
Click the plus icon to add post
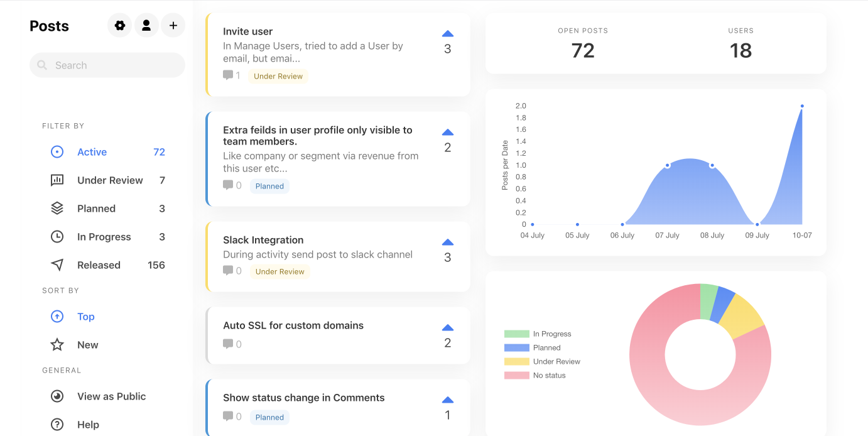pyautogui.click(x=173, y=26)
